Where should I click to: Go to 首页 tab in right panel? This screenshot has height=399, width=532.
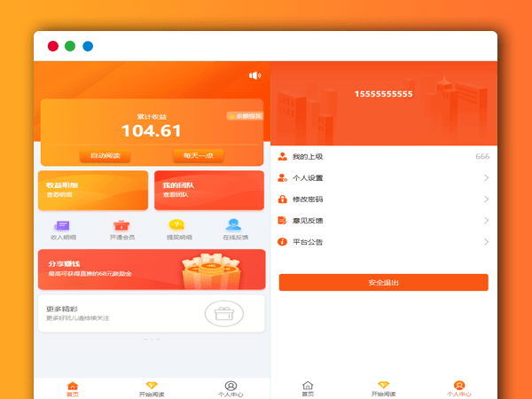point(308,388)
